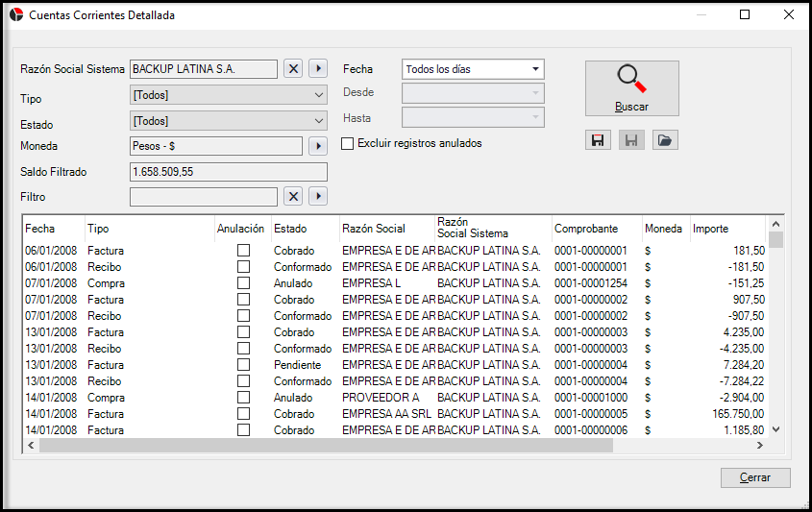Select the 'EMPRESA L' cell
812x512 pixels.
(x=388, y=283)
